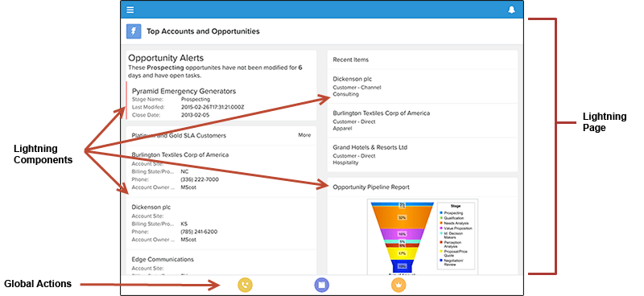Click the orange 32% funnel segment
The width and height of the screenshot is (644, 296).
click(402, 218)
